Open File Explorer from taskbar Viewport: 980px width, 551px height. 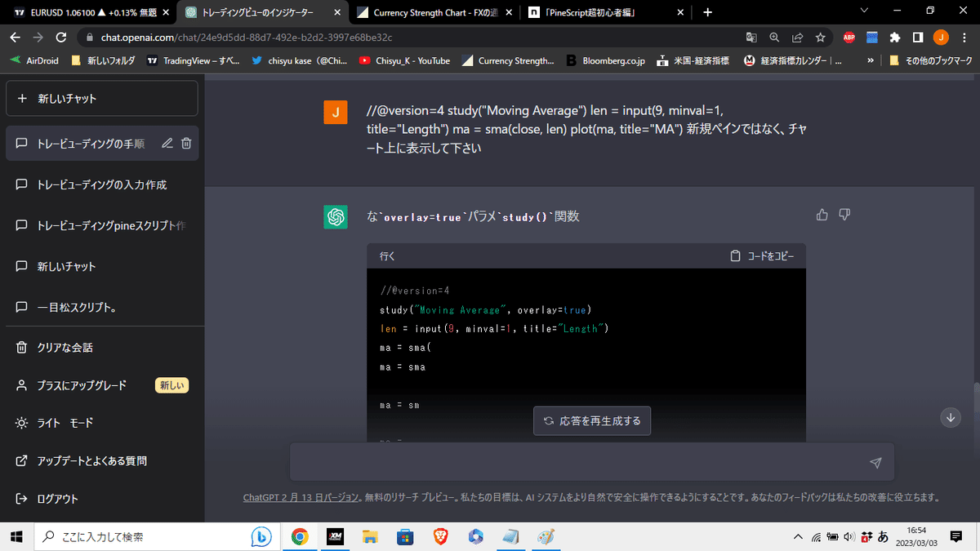[370, 536]
